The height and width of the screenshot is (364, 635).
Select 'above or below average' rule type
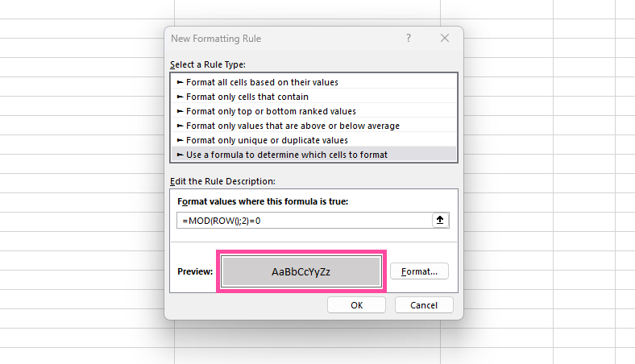[293, 126]
